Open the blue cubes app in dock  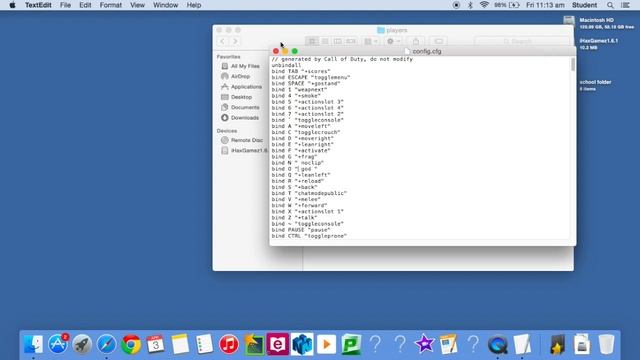coord(302,344)
